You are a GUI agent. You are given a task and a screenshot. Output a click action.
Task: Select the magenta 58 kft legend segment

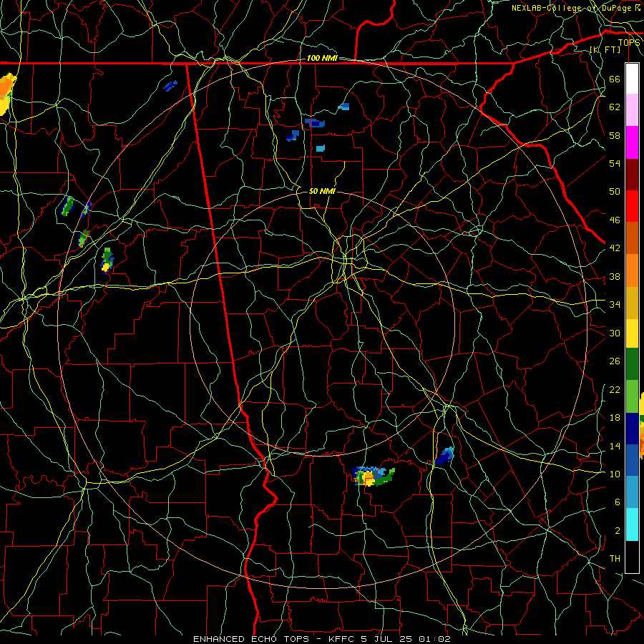point(632,142)
